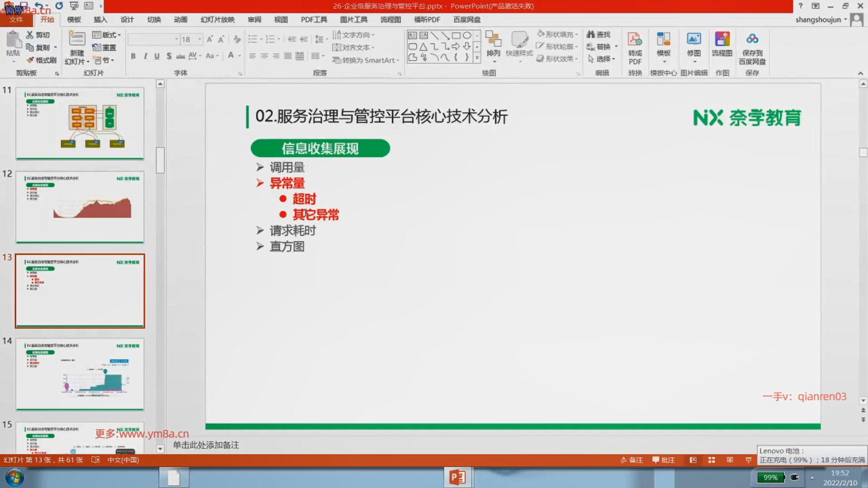
Task: Open the Insert ribbon tab
Action: (100, 19)
